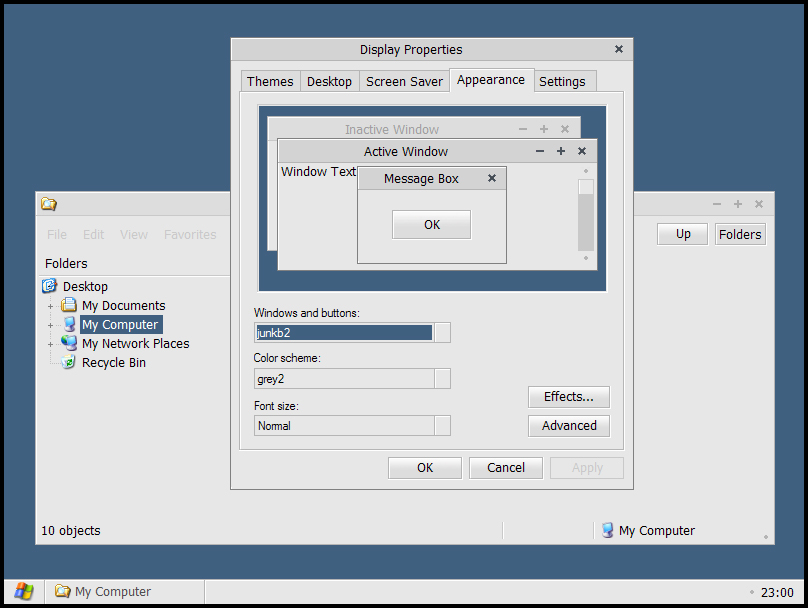Screen dimensions: 808x608
Task: Click the My Computer icon in tree
Action: pos(69,324)
